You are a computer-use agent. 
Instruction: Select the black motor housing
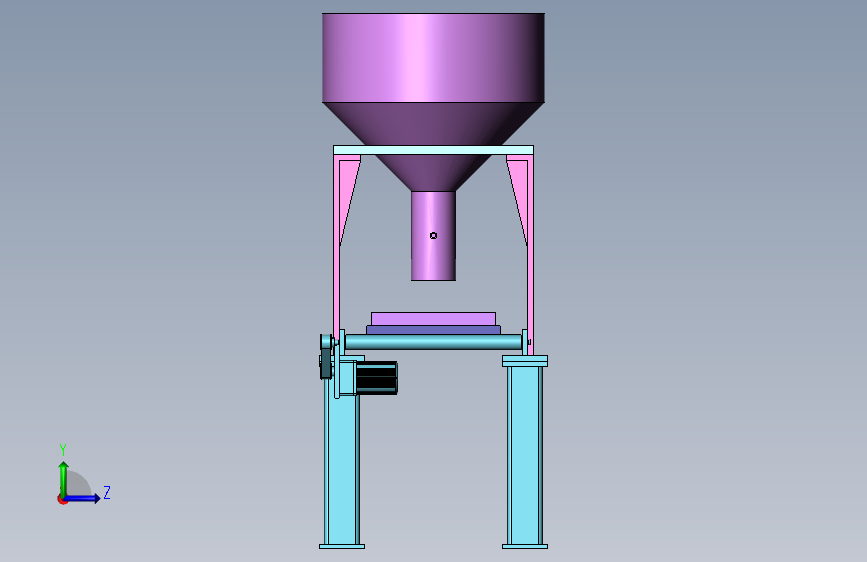(376, 378)
